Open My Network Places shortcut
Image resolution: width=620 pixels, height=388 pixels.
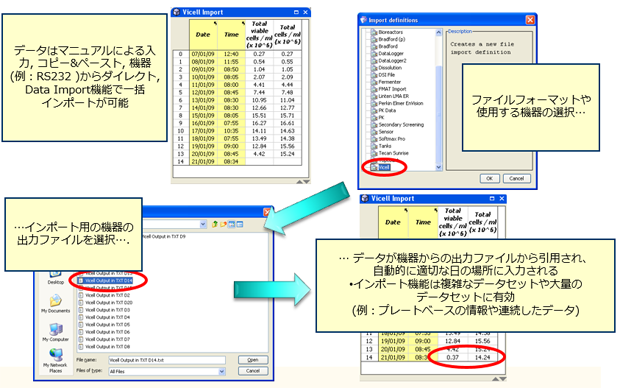click(x=55, y=360)
